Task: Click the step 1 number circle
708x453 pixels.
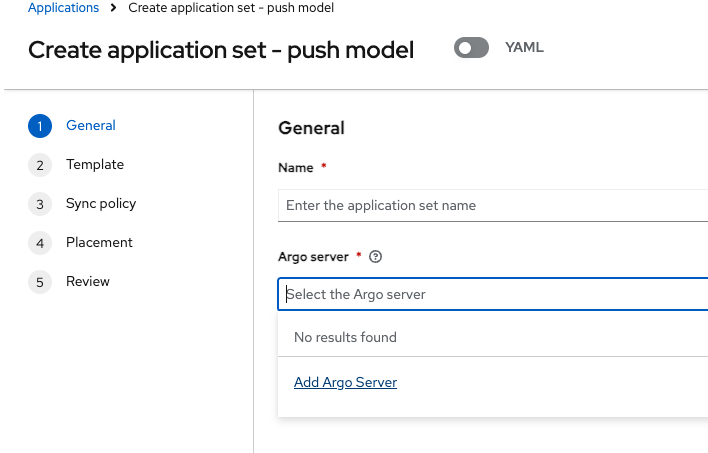Action: 40,126
